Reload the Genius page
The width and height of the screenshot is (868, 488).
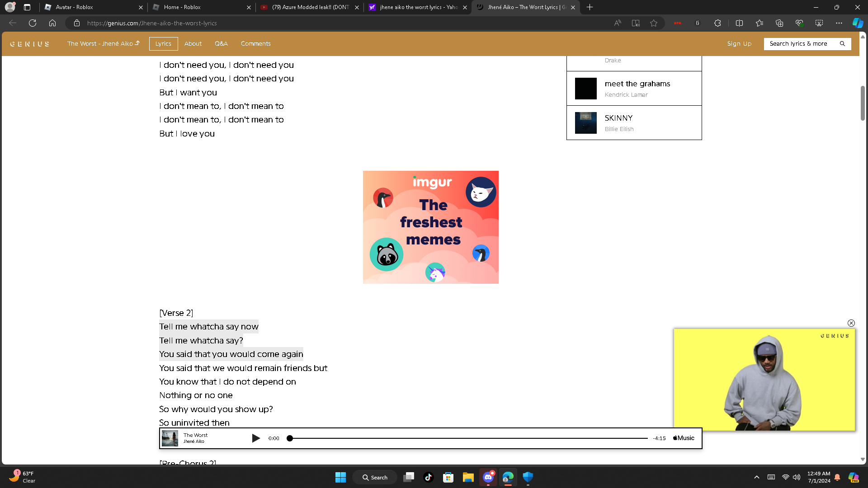tap(33, 23)
